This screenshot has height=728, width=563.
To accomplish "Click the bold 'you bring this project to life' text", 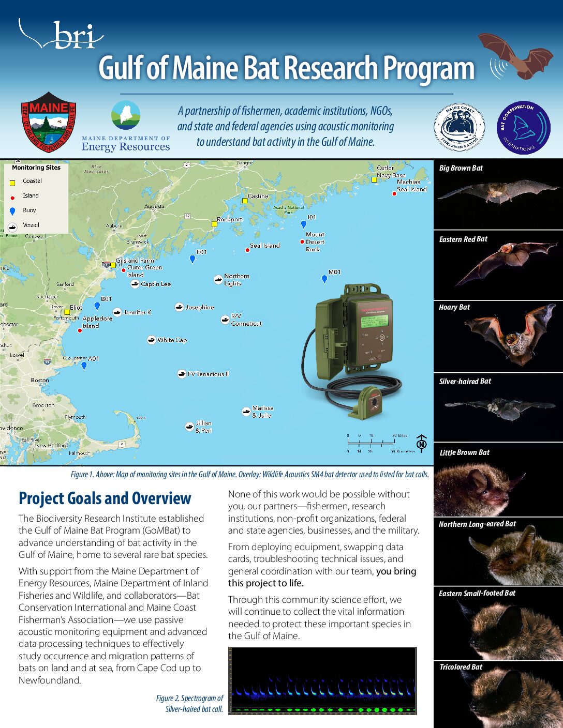I will click(322, 577).
